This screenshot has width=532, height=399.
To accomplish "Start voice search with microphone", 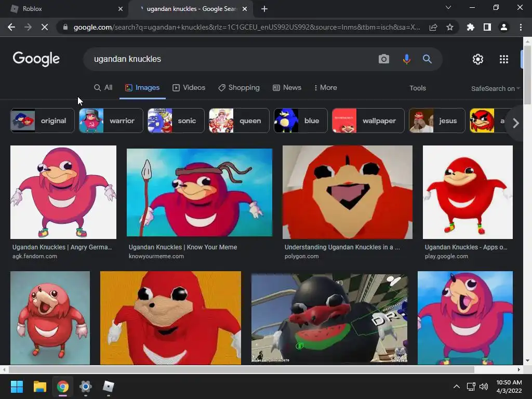I will click(406, 59).
